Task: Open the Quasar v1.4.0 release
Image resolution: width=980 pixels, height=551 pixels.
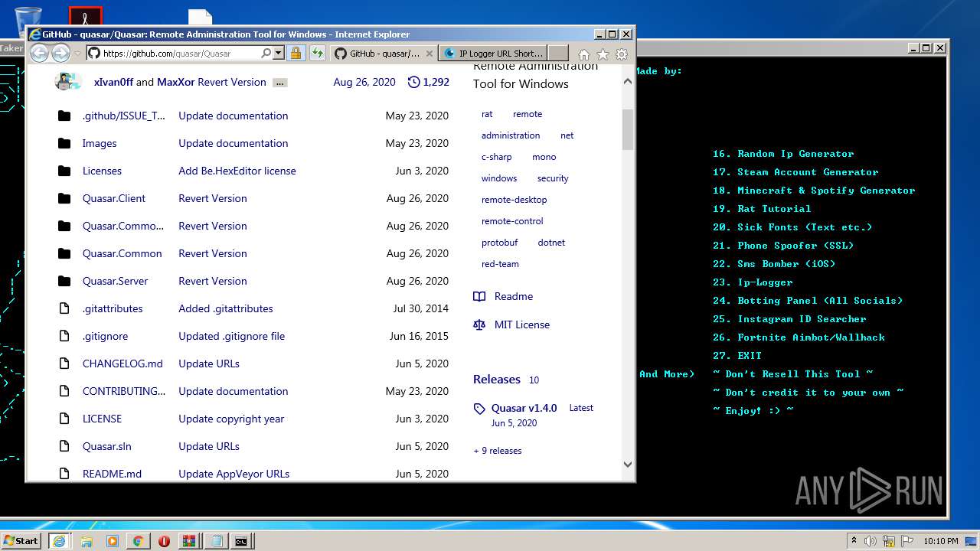Action: 524,408
